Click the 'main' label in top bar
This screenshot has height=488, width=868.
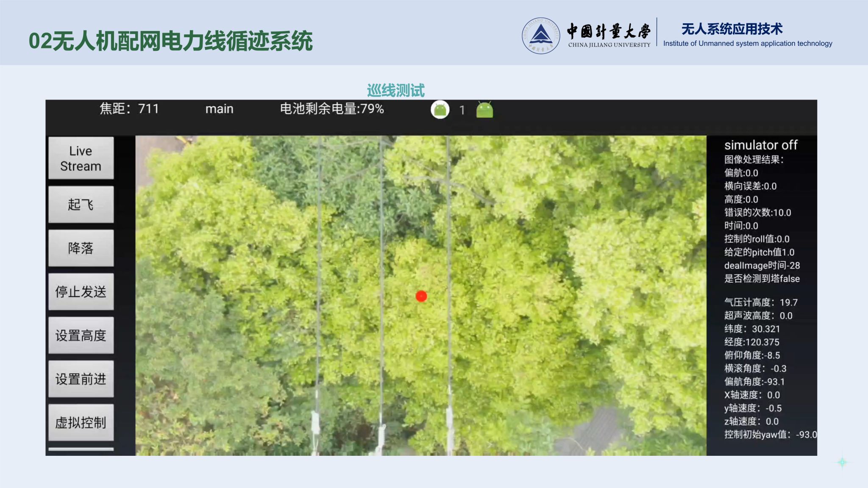[220, 109]
